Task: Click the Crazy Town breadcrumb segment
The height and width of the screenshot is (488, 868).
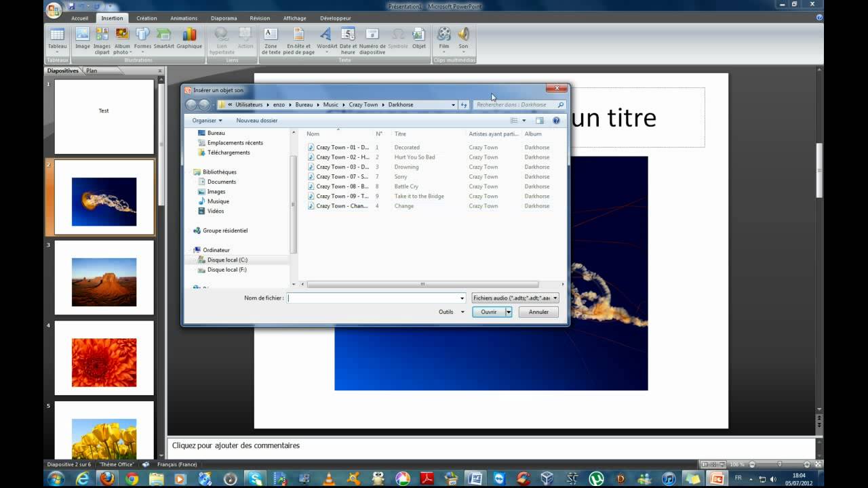Action: (x=363, y=105)
